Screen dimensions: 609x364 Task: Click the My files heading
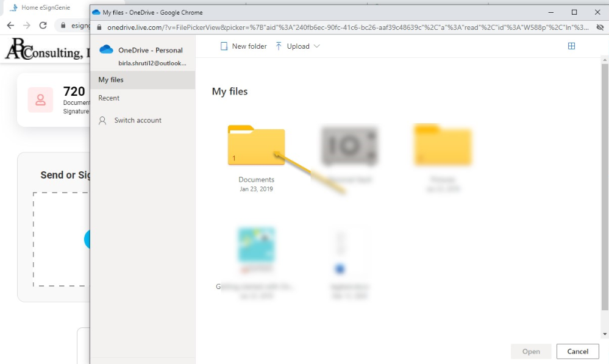click(x=230, y=91)
